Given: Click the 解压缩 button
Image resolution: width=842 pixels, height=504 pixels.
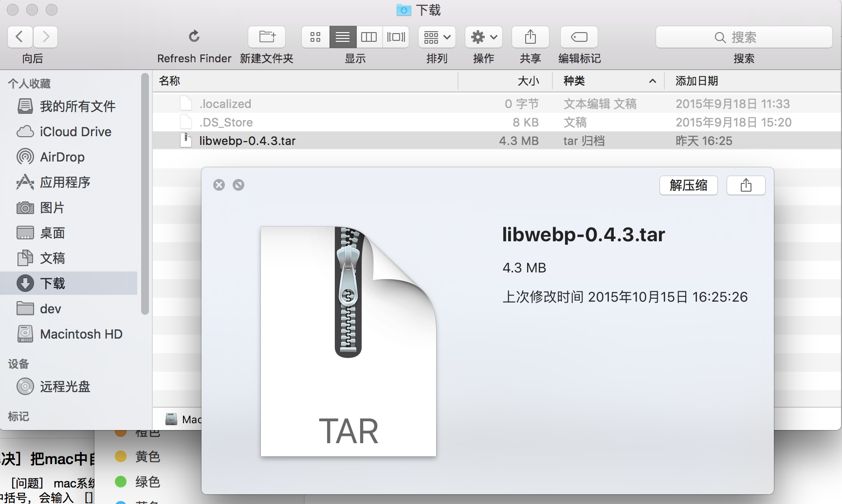Looking at the screenshot, I should click(x=689, y=185).
